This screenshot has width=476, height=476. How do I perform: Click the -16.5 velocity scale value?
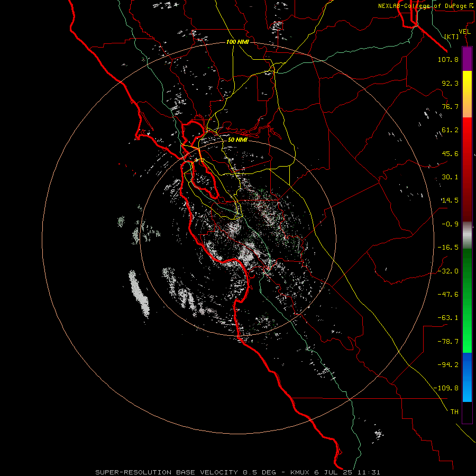point(448,248)
